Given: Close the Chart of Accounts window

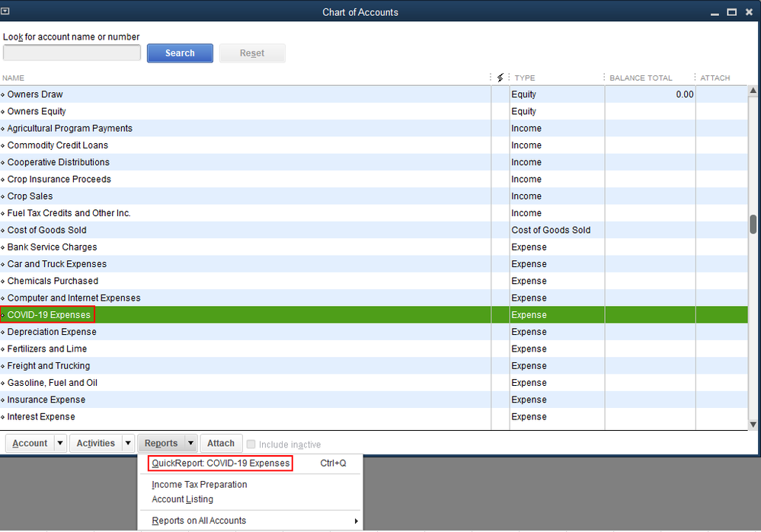Looking at the screenshot, I should point(749,12).
